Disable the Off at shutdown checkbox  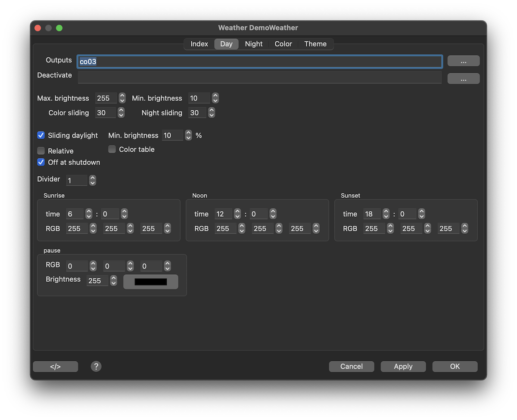point(41,162)
